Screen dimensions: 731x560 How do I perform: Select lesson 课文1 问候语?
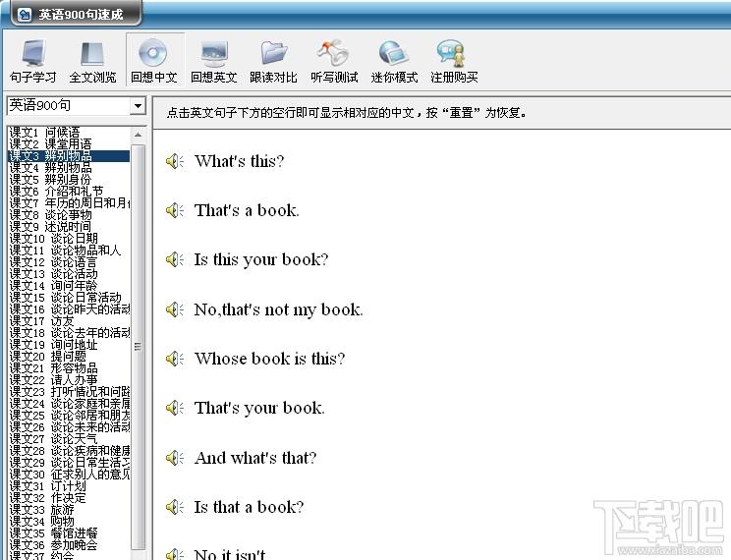(x=69, y=133)
